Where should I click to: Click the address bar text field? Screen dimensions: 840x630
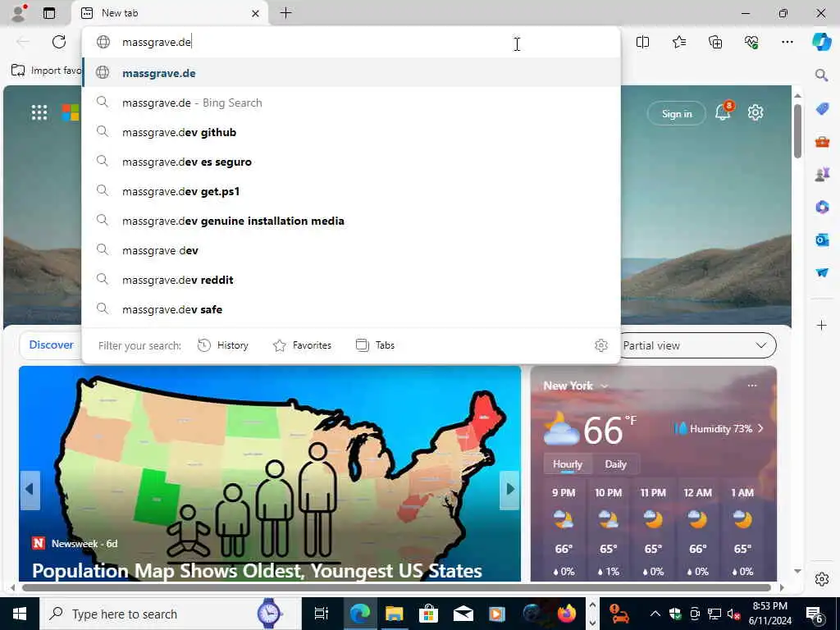(351, 42)
